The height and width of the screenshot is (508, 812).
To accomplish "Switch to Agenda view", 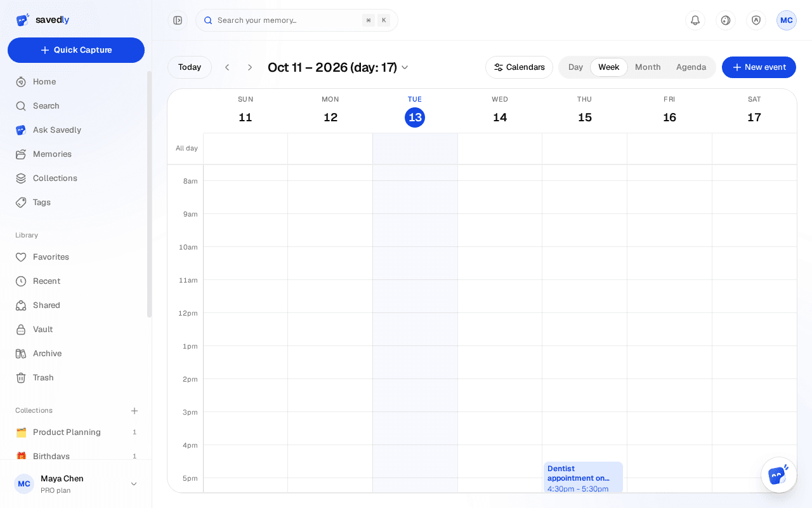I will pyautogui.click(x=691, y=67).
